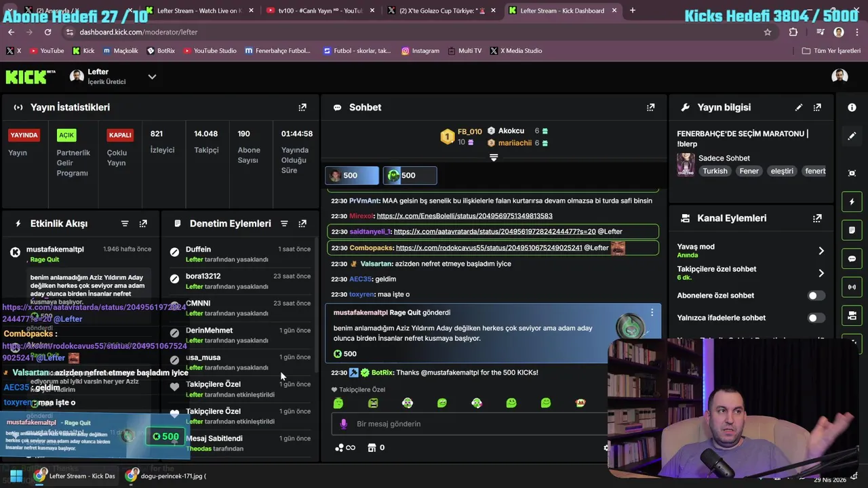Open a new browser tab
868x488 pixels.
click(x=633, y=11)
